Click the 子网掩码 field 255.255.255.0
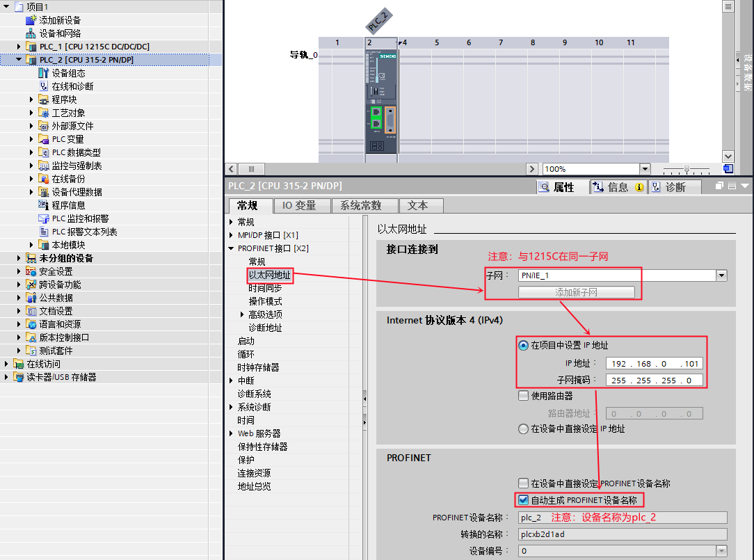This screenshot has height=560, width=754. [655, 381]
